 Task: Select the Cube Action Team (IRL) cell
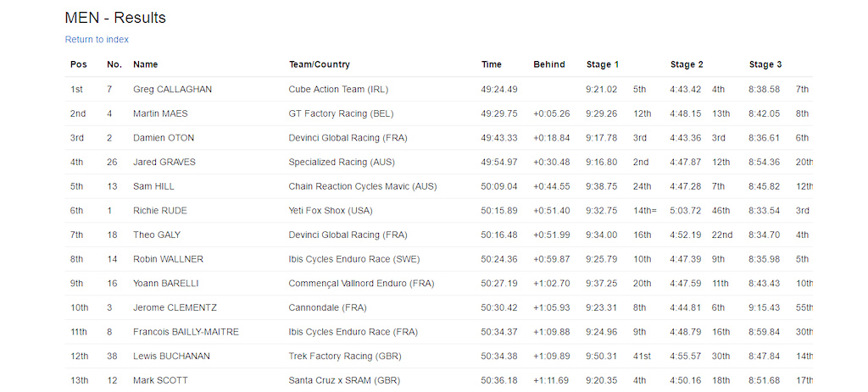point(339,90)
